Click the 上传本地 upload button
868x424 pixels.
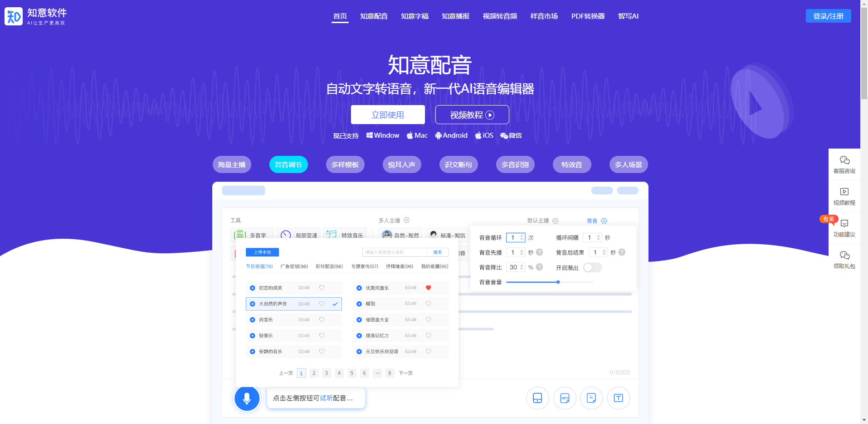[x=262, y=252]
